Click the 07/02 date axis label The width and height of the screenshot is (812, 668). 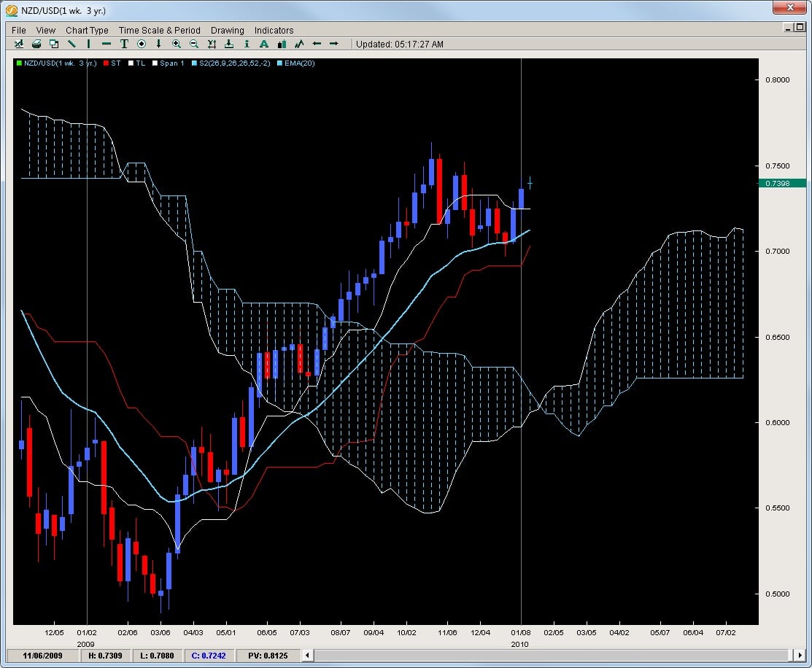click(725, 632)
